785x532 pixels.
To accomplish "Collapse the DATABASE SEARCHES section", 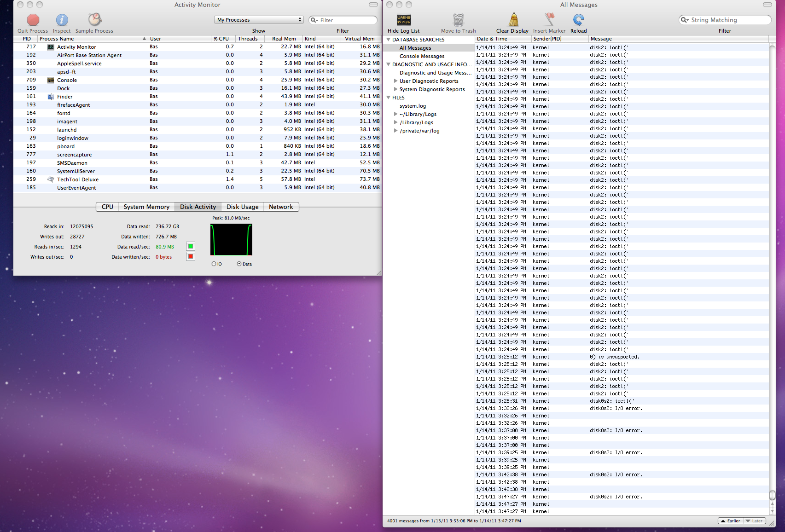I will click(389, 40).
